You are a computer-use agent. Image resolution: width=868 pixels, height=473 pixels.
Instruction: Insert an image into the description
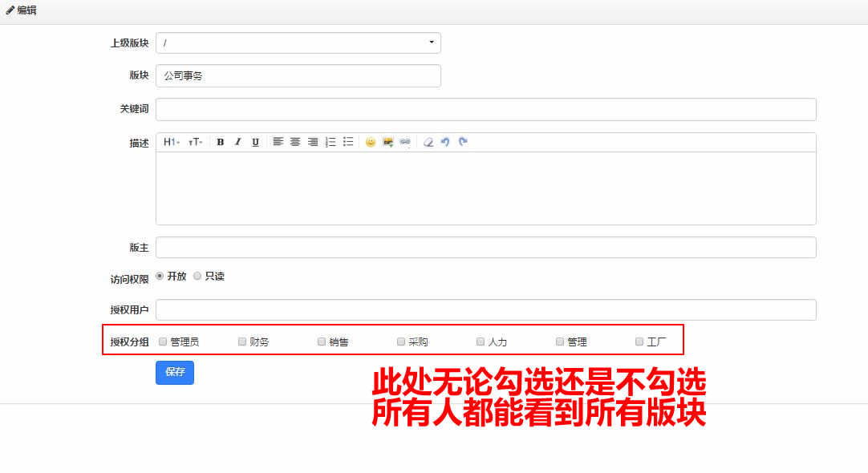[x=388, y=142]
